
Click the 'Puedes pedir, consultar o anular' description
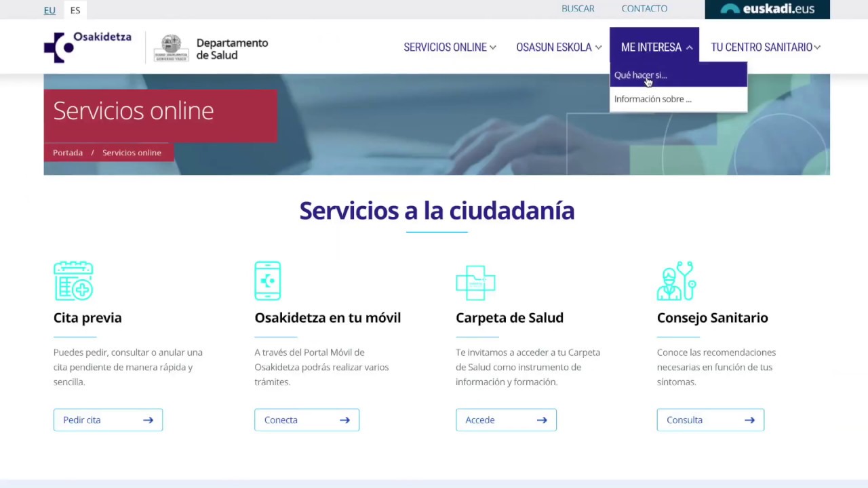pos(128,367)
